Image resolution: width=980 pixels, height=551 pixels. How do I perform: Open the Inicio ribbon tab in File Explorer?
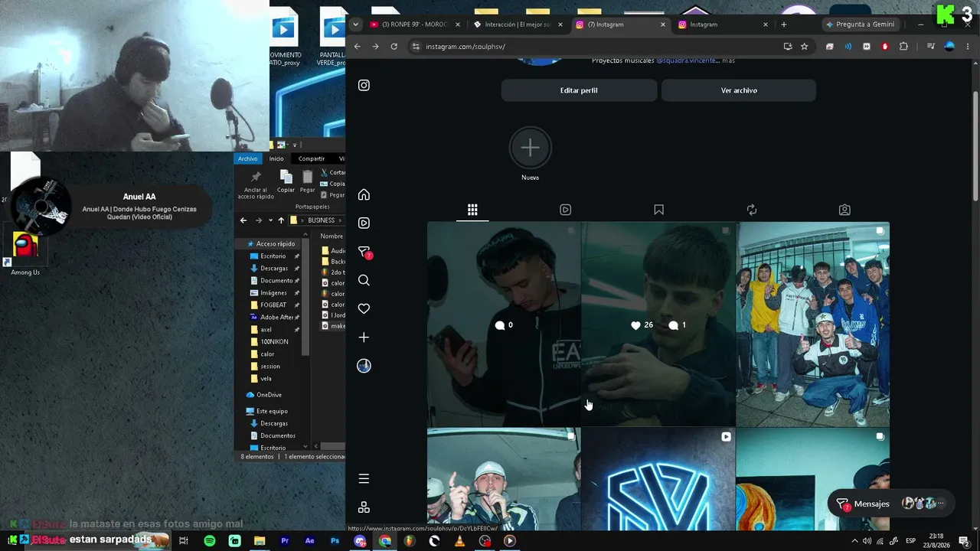tap(276, 158)
